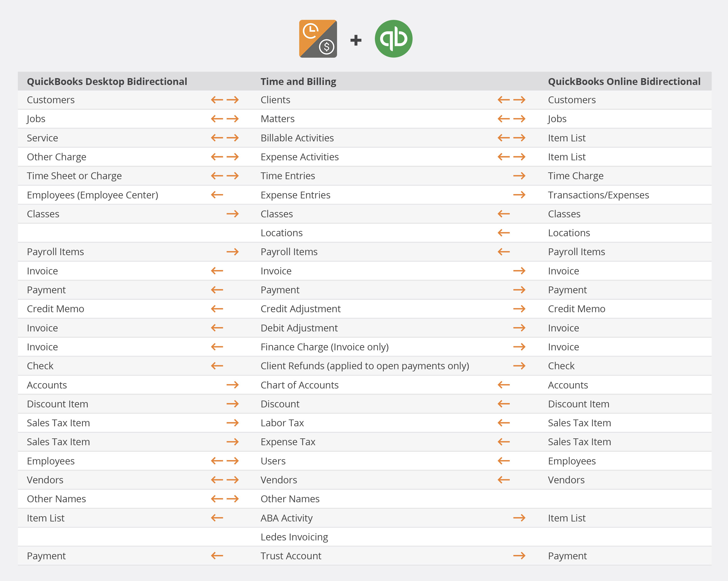
Task: Click the plus sign between the logos
Action: (356, 40)
